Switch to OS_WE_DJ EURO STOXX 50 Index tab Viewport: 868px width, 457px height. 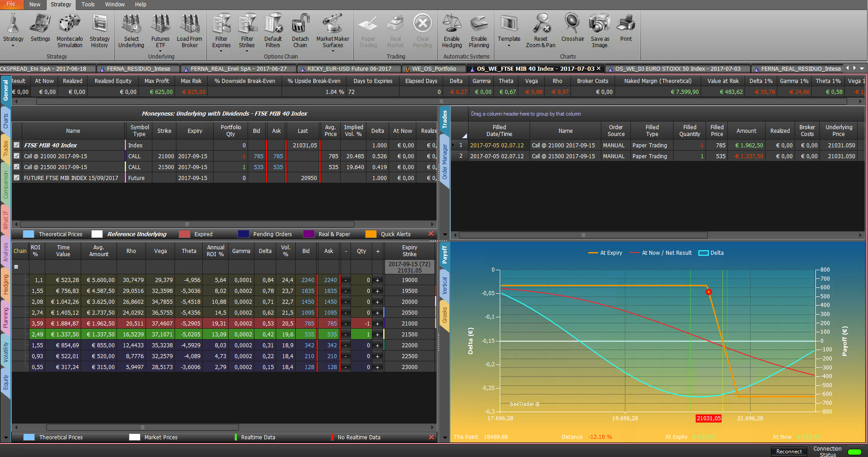click(x=678, y=68)
